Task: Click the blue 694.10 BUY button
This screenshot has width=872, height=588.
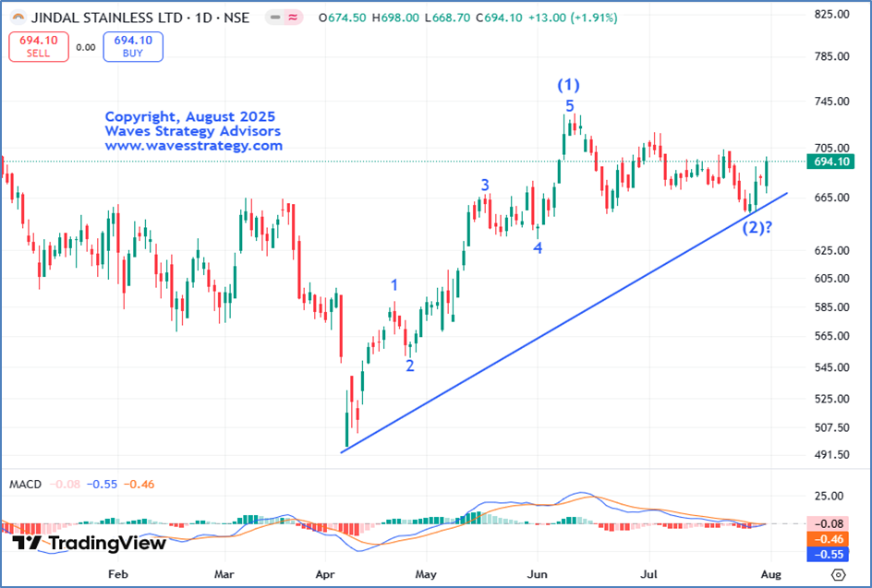Action: 133,47
